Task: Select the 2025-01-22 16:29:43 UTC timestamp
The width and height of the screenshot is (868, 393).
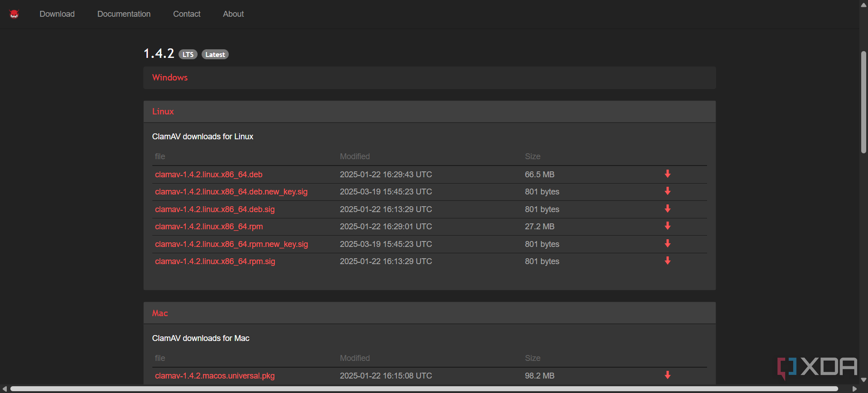Action: 386,175
